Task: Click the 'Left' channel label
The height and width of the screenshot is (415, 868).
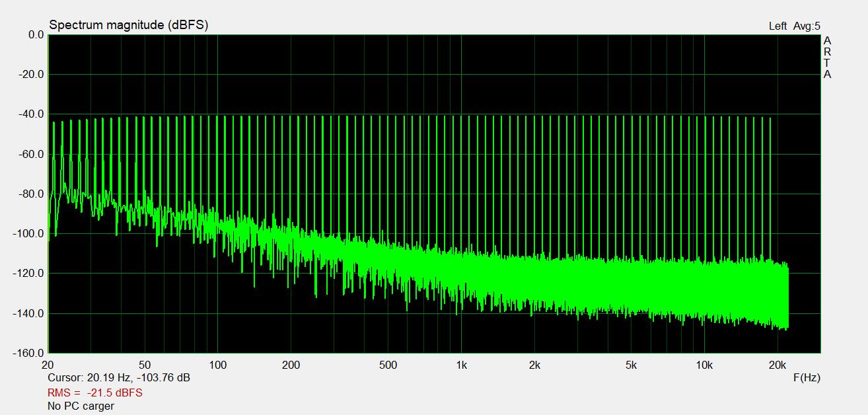Action: 778,26
